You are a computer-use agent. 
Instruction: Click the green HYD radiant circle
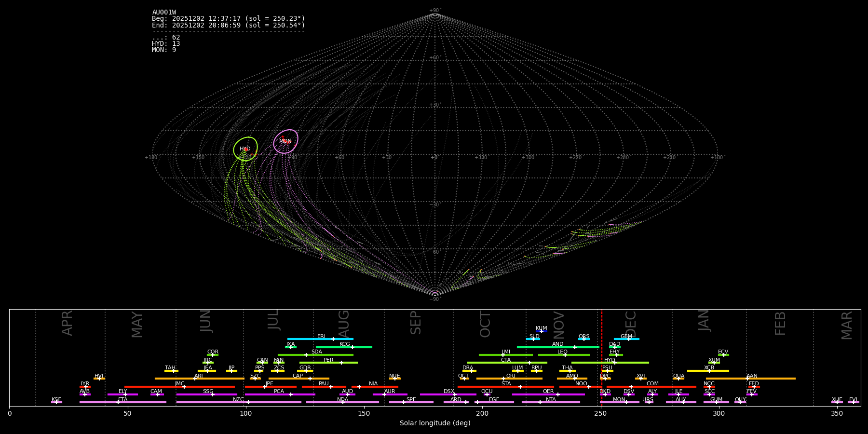click(245, 149)
